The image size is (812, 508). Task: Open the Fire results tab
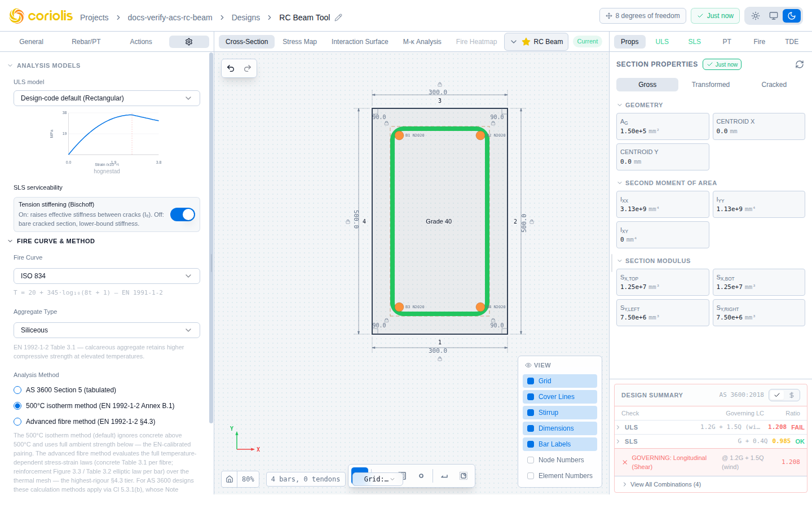760,42
